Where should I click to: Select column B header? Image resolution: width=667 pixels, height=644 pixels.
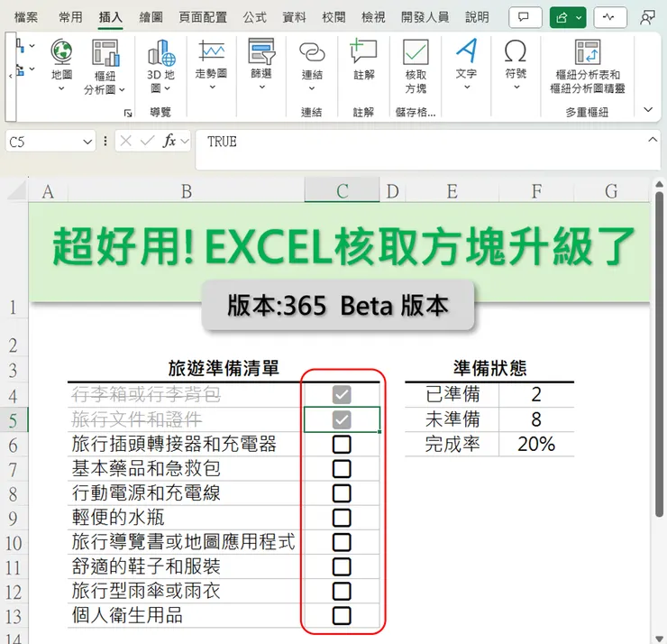[x=187, y=190]
